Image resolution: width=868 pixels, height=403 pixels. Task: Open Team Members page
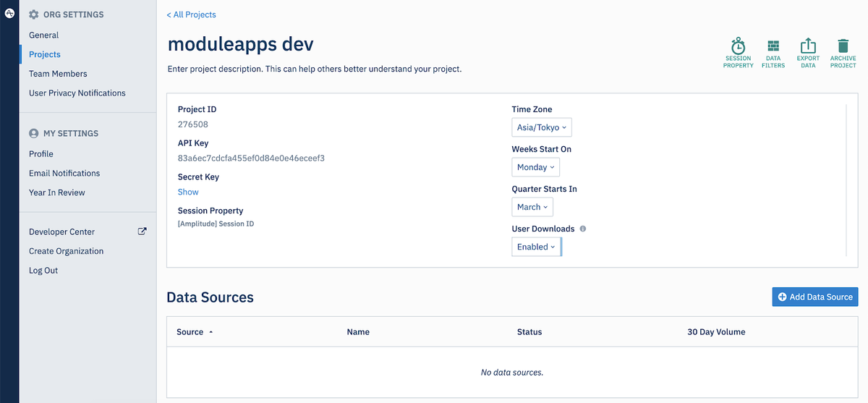pyautogui.click(x=58, y=74)
